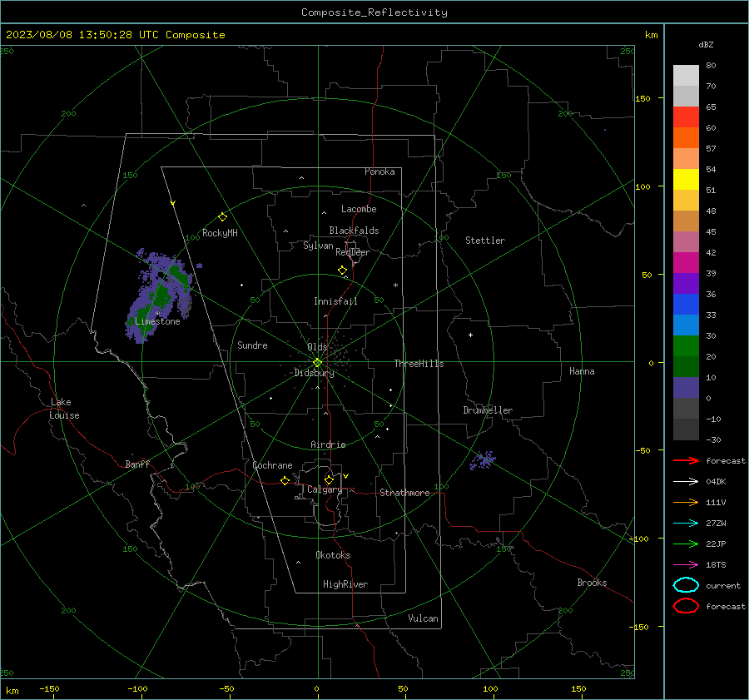Click the HighRiver town label
Screen dimensions: 749x700
coord(345,584)
